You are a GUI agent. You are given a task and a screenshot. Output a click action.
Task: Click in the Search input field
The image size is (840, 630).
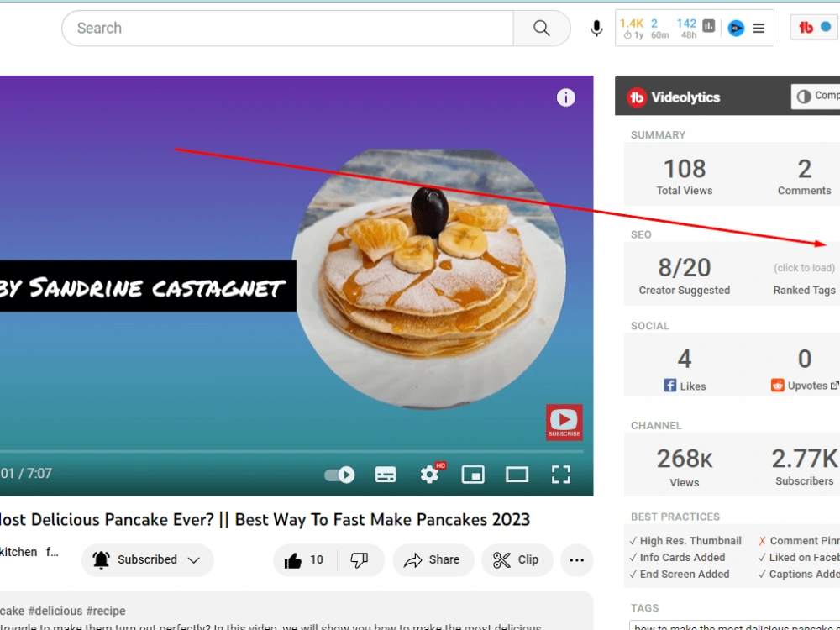click(x=287, y=28)
